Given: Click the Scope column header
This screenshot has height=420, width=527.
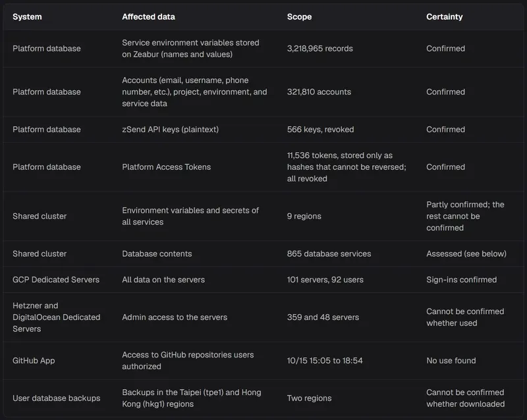Looking at the screenshot, I should coord(299,17).
